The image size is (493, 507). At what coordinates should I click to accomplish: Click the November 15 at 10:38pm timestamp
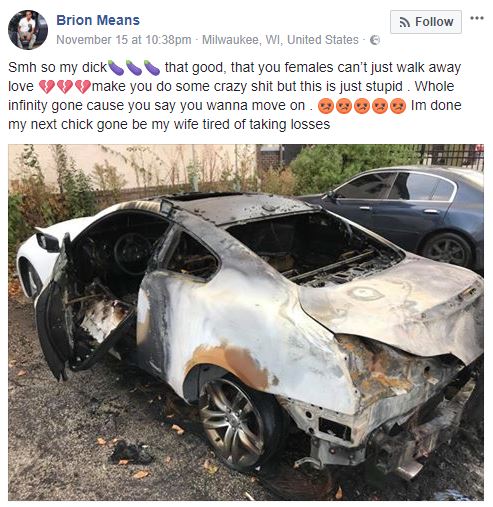(x=124, y=40)
